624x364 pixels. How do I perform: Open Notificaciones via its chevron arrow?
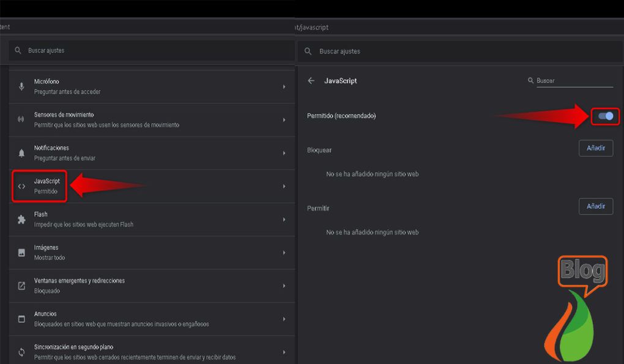[284, 152]
